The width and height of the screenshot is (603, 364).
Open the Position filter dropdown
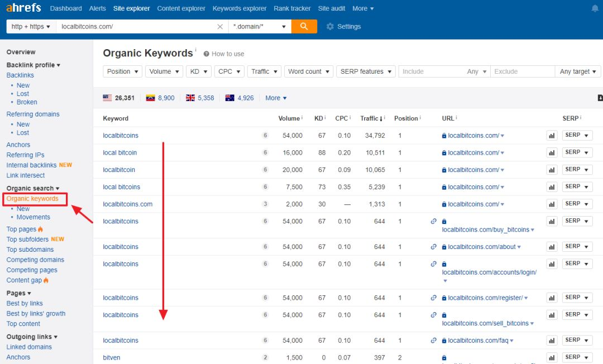point(123,71)
